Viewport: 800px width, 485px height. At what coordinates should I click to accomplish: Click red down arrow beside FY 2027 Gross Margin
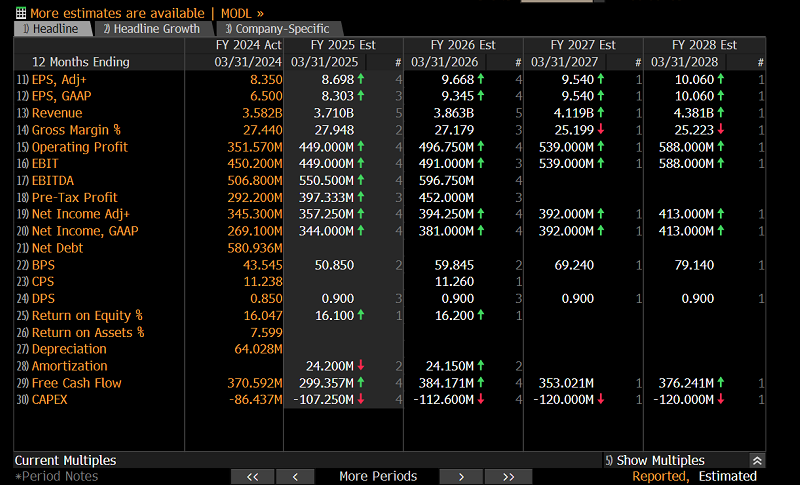(601, 130)
